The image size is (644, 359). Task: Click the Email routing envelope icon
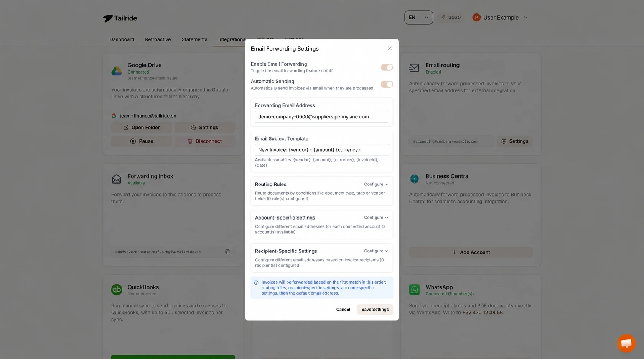click(414, 68)
